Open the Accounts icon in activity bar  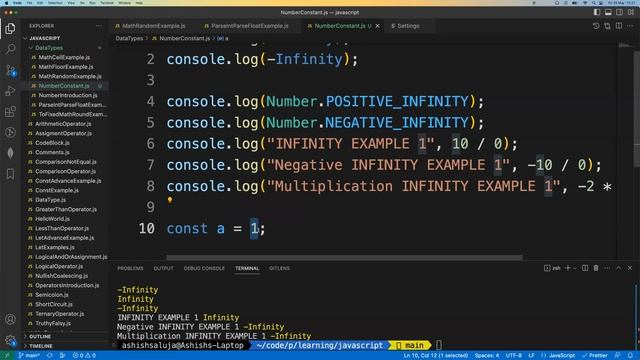click(10, 319)
